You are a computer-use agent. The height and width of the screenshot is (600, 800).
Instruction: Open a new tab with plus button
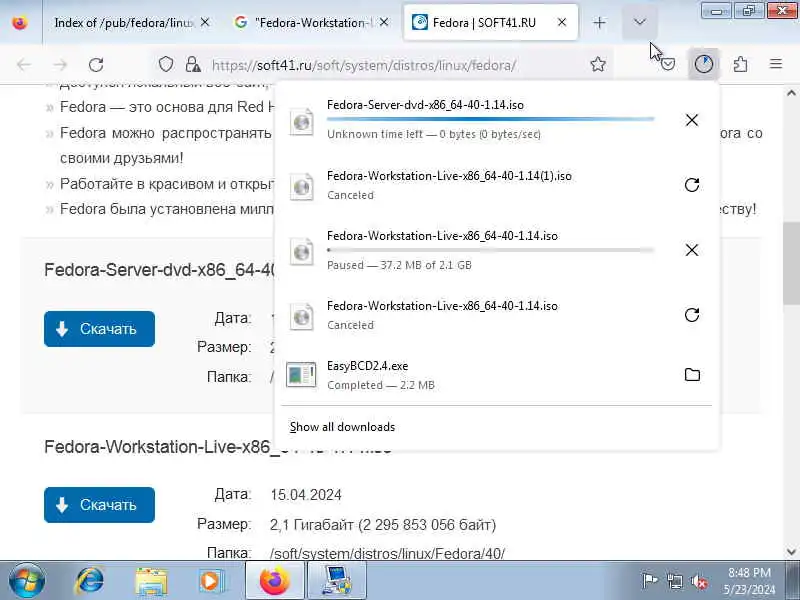point(599,22)
